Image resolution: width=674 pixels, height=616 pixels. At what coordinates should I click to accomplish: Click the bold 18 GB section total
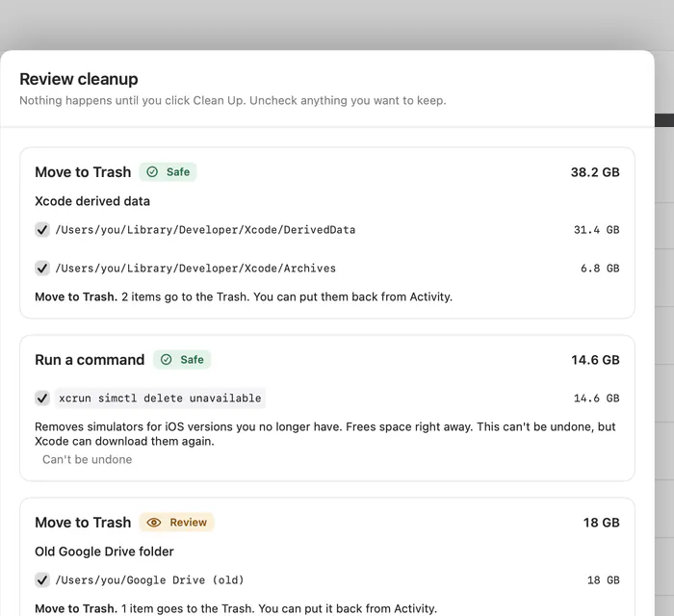coord(602,523)
